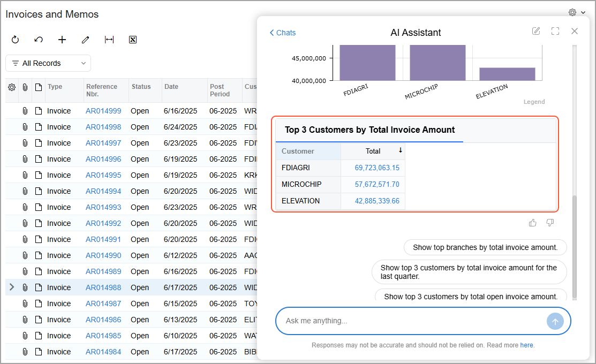Click the Refresh icon in the toolbar

click(15, 40)
